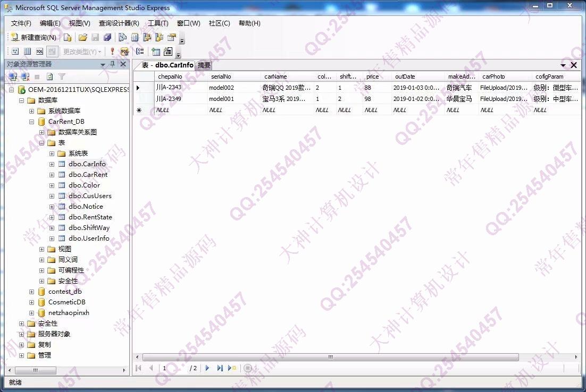Click the Filter funnel icon in Object Explorer
Image resolution: width=586 pixels, height=392 pixels.
click(x=62, y=77)
